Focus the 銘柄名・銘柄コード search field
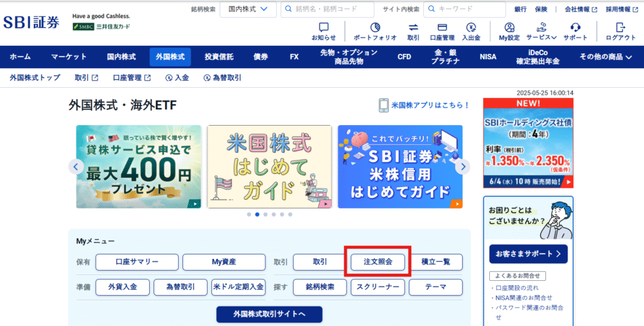The width and height of the screenshot is (644, 326). pyautogui.click(x=327, y=9)
